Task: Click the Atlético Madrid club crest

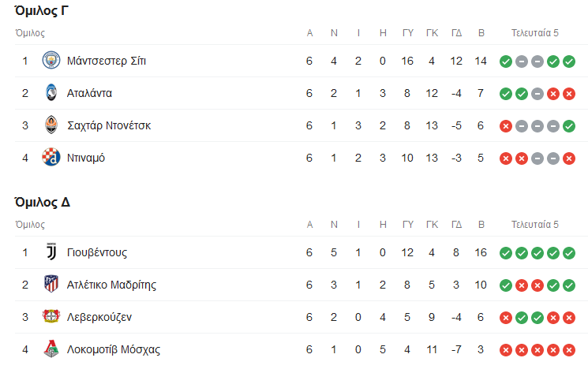Action: 51,285
